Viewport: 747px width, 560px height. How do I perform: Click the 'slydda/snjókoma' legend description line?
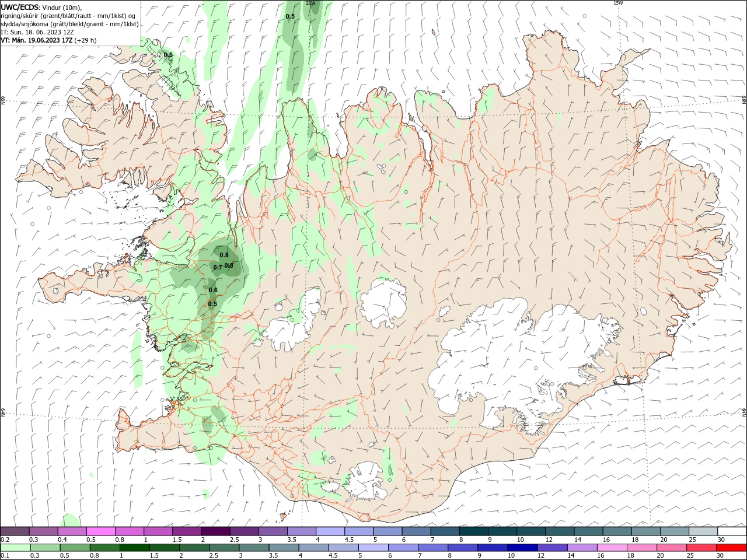point(69,24)
